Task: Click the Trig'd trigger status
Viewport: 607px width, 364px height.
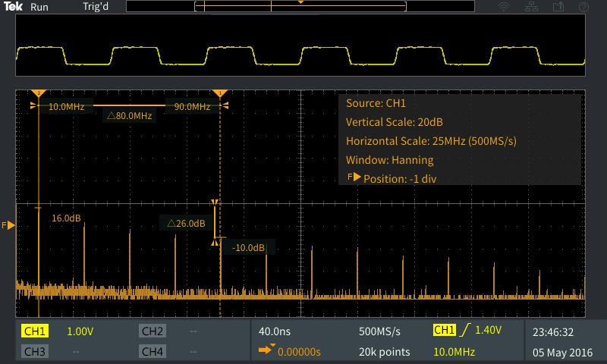Action: tap(96, 7)
